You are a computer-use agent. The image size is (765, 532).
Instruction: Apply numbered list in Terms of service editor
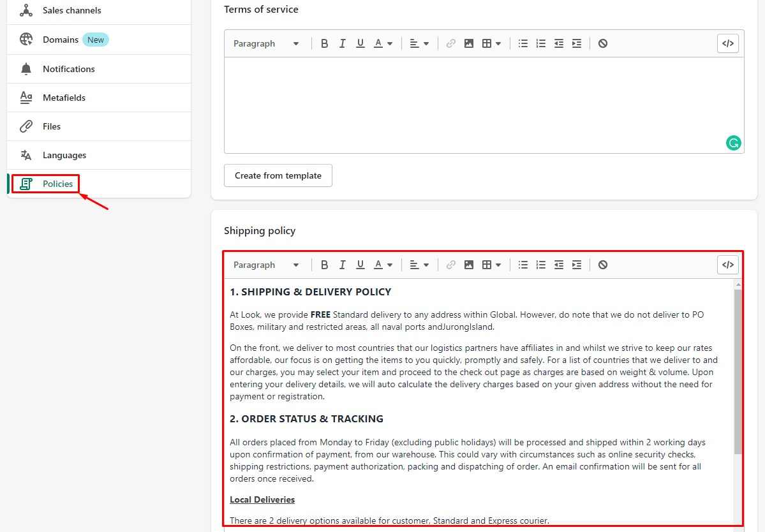pyautogui.click(x=541, y=43)
